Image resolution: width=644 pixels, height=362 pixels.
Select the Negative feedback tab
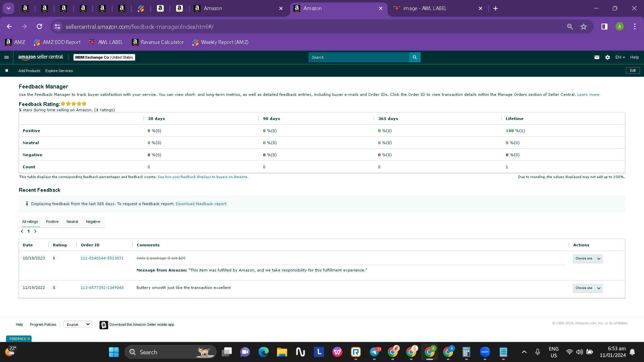[x=93, y=222]
